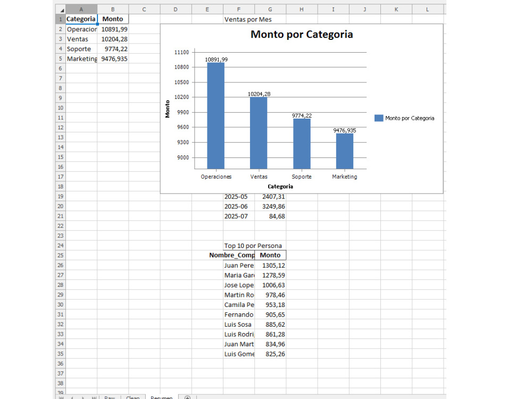The image size is (532, 399).
Task: Switch to the Raw sheet tab
Action: point(110,397)
